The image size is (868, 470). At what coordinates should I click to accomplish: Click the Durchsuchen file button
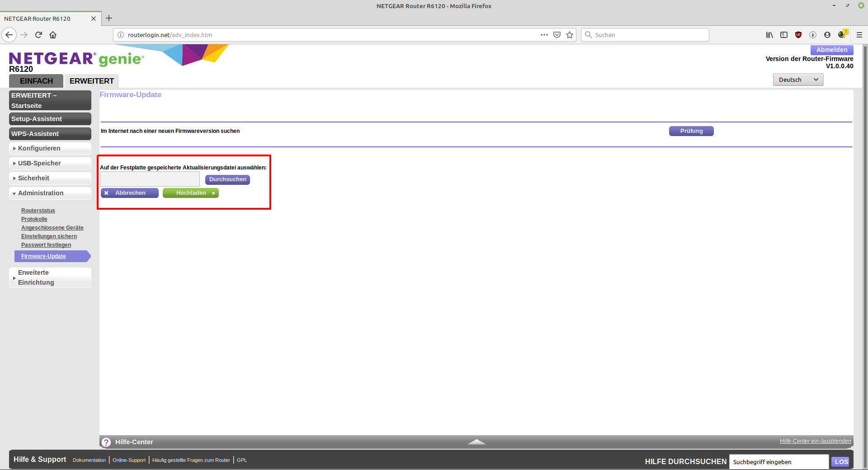(227, 179)
